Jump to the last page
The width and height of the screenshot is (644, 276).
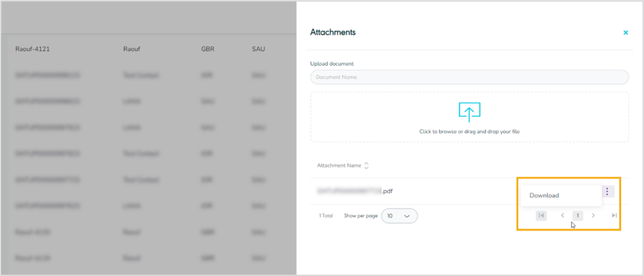coord(614,216)
